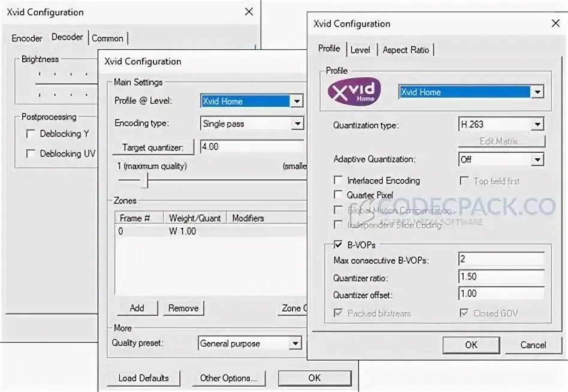568x392 pixels.
Task: Open the Level tab
Action: [x=360, y=50]
